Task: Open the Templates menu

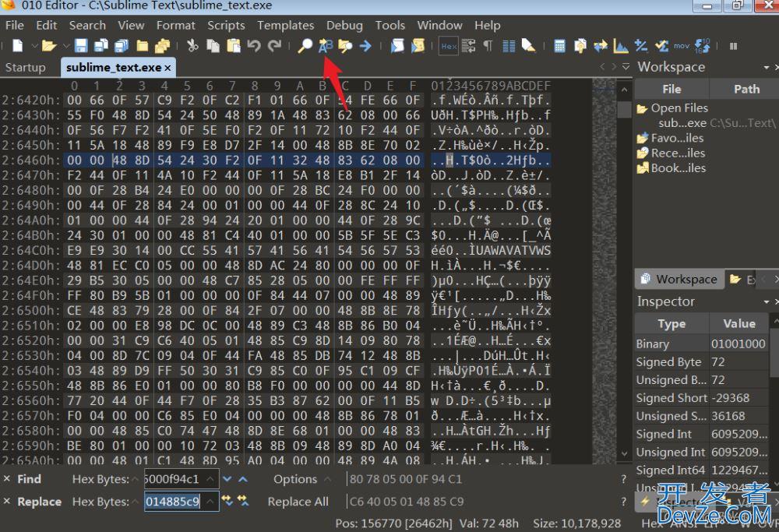Action: (x=286, y=26)
